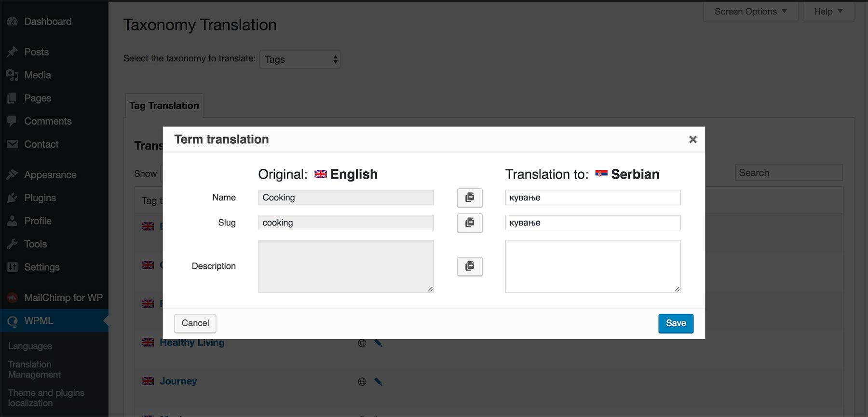
Task: Click the original Description textarea
Action: click(346, 266)
